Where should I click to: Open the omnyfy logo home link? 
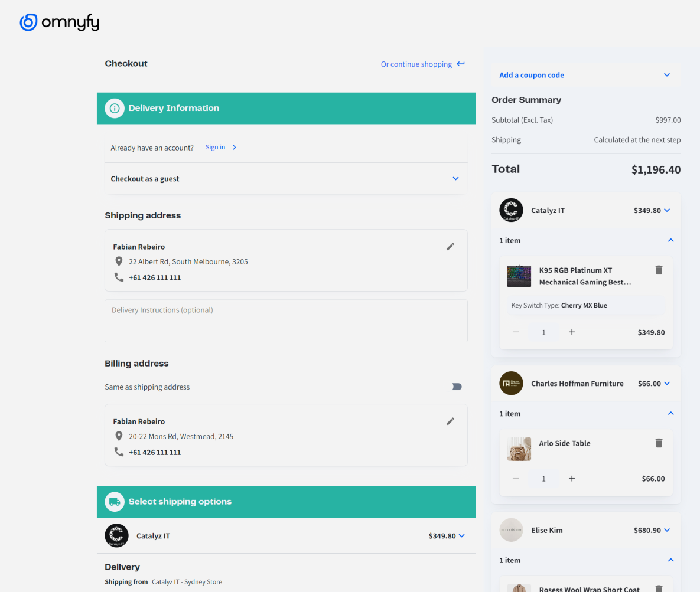tap(60, 22)
